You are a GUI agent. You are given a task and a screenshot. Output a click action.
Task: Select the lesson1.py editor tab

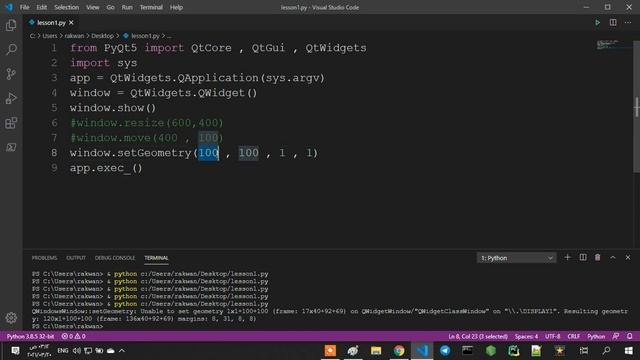(x=51, y=23)
